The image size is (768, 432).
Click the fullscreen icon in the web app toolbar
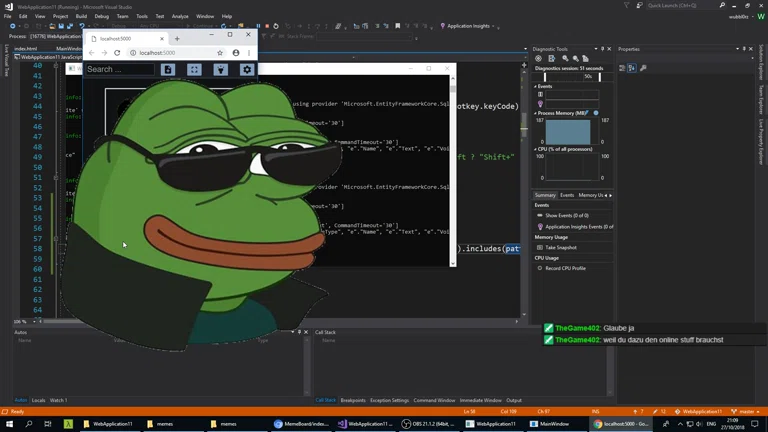tap(194, 70)
